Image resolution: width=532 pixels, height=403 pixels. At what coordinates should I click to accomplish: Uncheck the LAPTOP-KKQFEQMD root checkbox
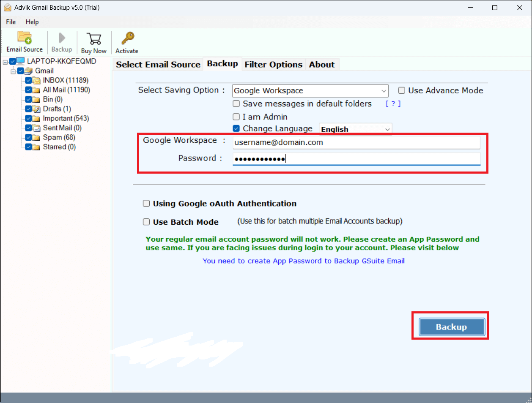pyautogui.click(x=13, y=61)
